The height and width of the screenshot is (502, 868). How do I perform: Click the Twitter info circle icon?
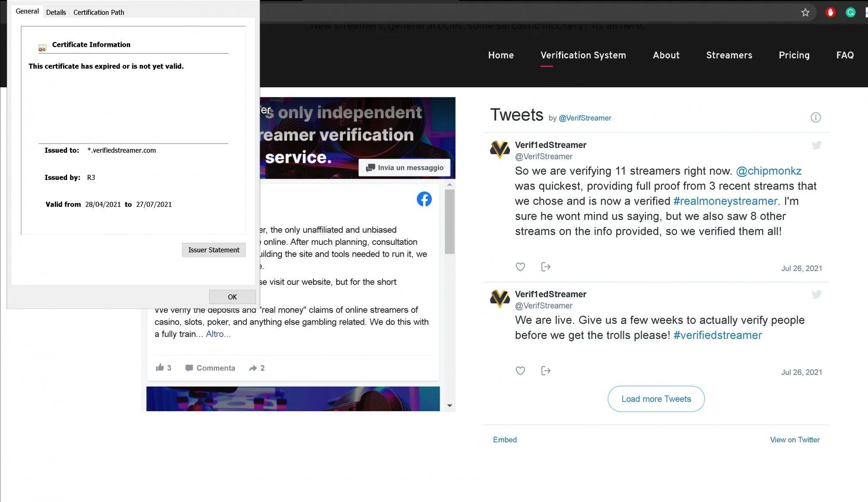(815, 117)
